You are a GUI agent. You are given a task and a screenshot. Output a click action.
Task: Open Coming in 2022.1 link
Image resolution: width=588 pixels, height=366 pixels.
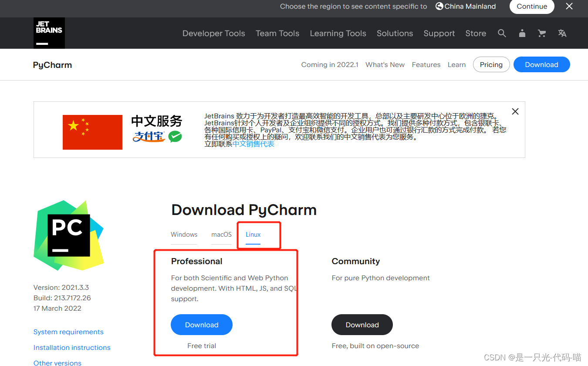[x=330, y=64]
